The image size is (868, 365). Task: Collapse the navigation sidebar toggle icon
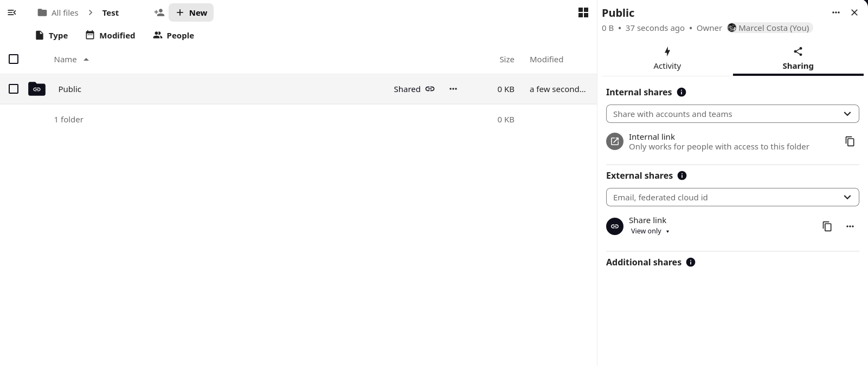pyautogui.click(x=12, y=12)
